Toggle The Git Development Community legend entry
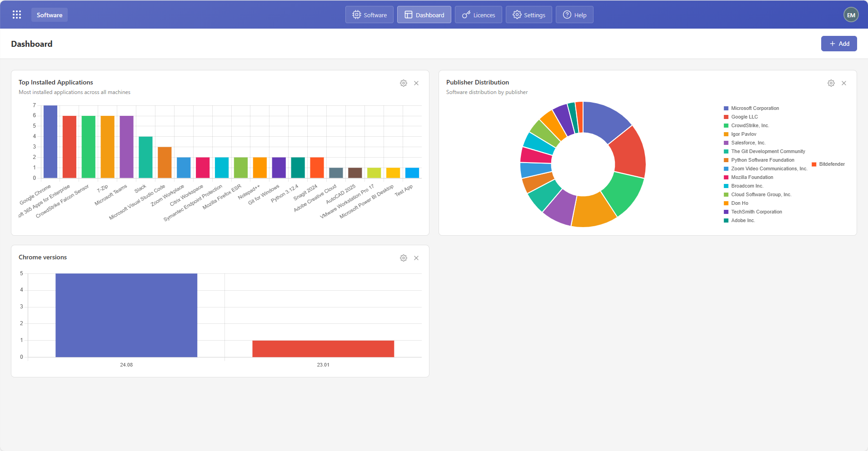 coord(764,152)
